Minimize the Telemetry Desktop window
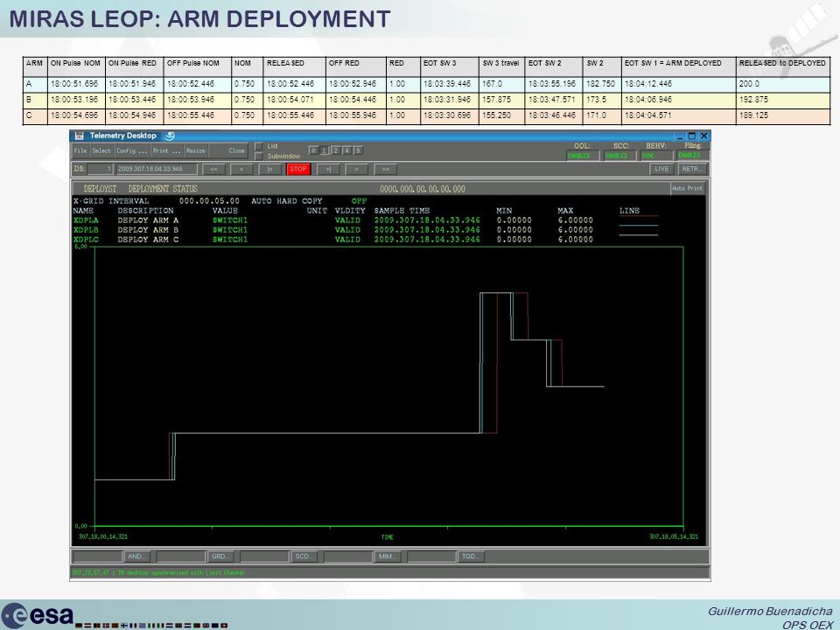Screen dimensions: 840x630 (x=680, y=136)
